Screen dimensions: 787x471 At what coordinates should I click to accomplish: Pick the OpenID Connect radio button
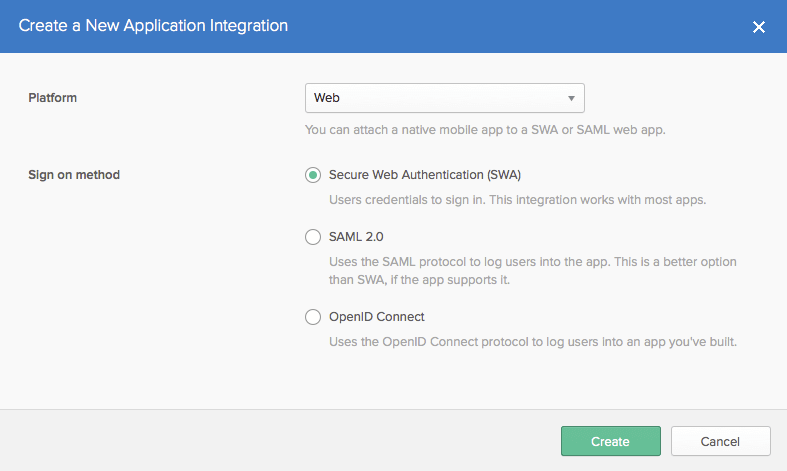click(x=313, y=318)
